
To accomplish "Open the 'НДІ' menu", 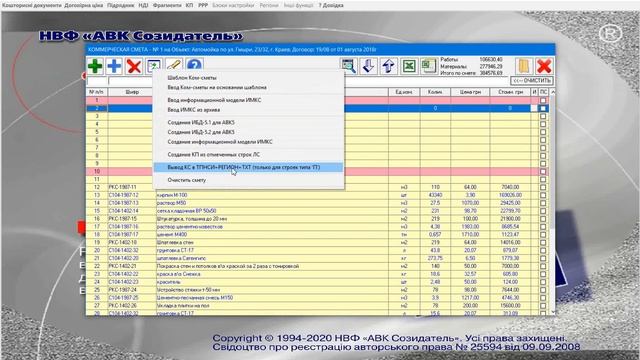I will [143, 5].
